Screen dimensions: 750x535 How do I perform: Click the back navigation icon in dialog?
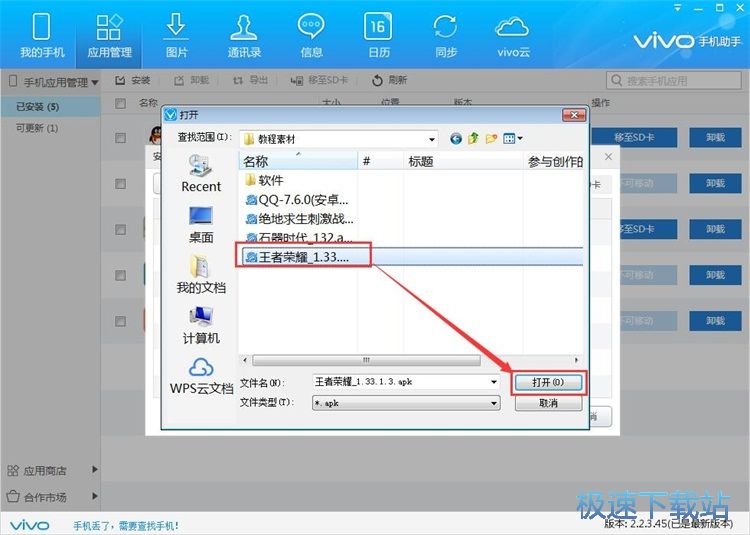(x=456, y=139)
